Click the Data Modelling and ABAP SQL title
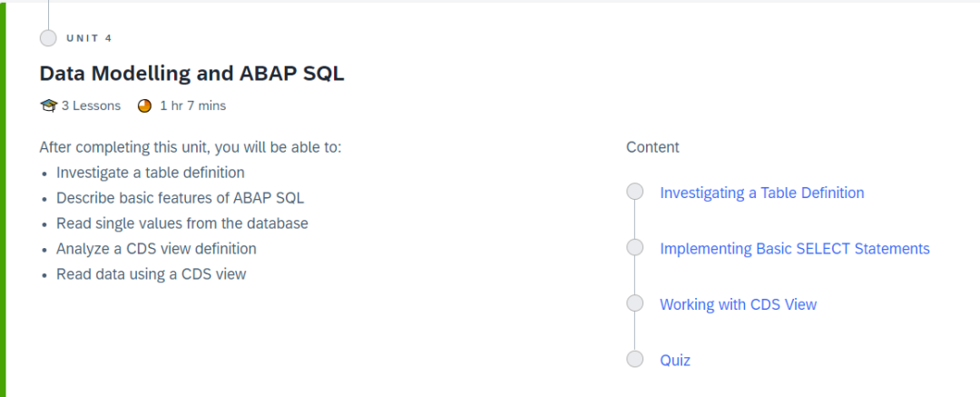 191,74
